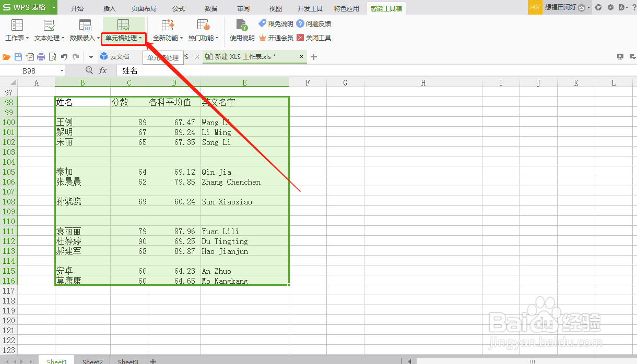637x364 pixels.
Task: Select the 各科平均值 header cell
Action: point(174,103)
